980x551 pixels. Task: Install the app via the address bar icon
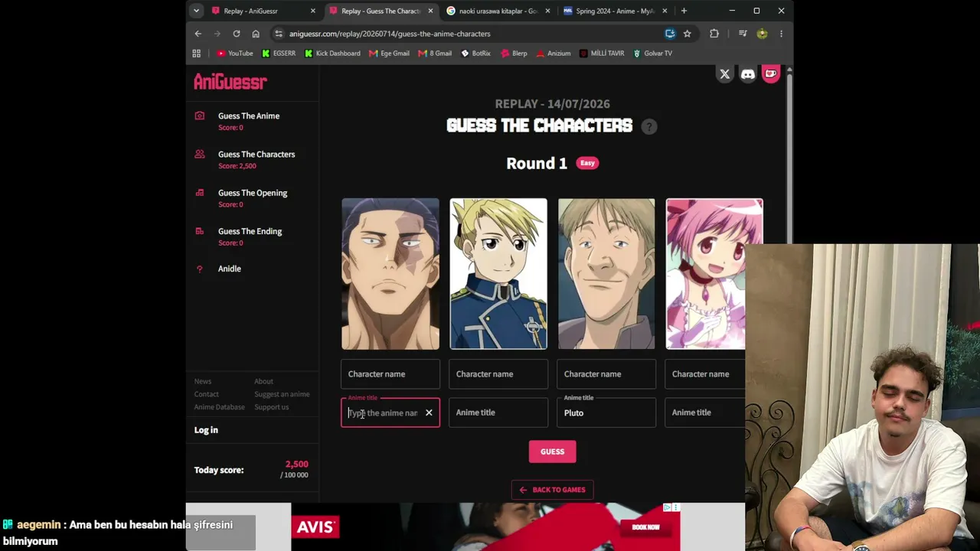(670, 34)
